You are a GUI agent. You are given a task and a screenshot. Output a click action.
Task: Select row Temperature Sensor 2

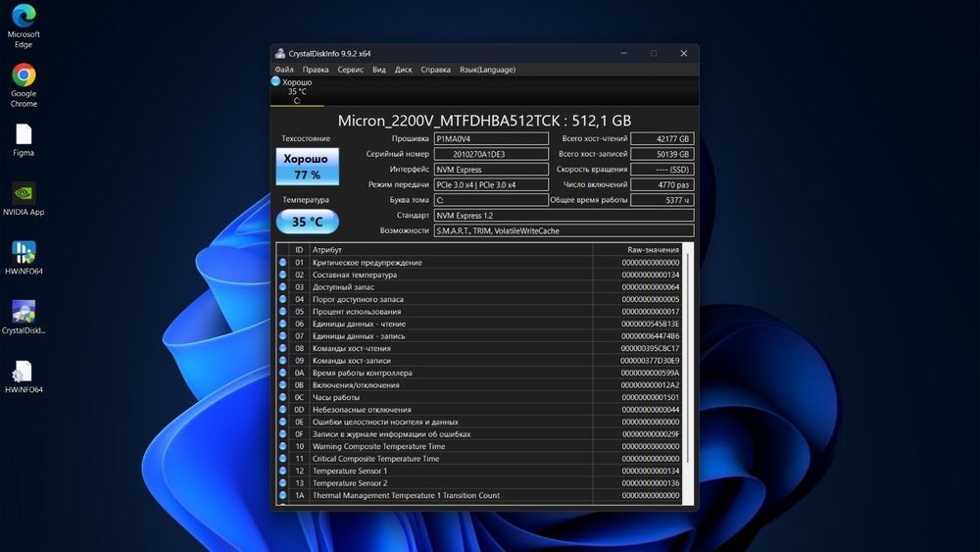(479, 483)
